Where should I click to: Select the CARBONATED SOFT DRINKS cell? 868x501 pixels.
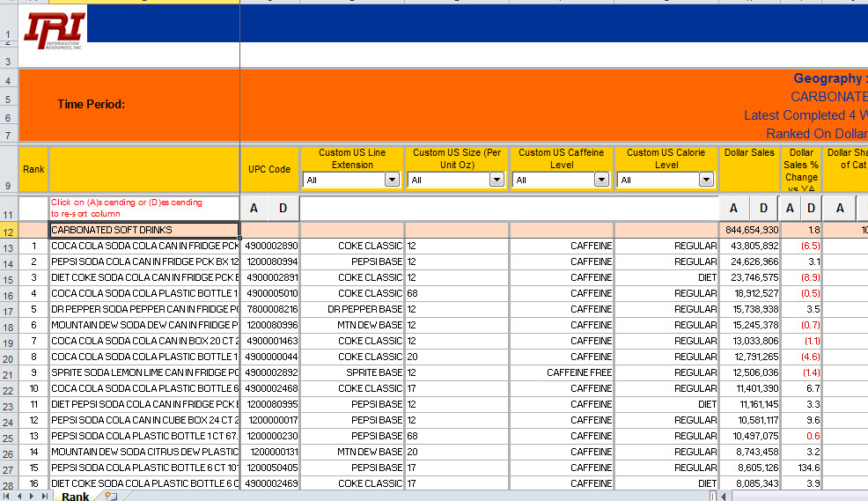(143, 230)
